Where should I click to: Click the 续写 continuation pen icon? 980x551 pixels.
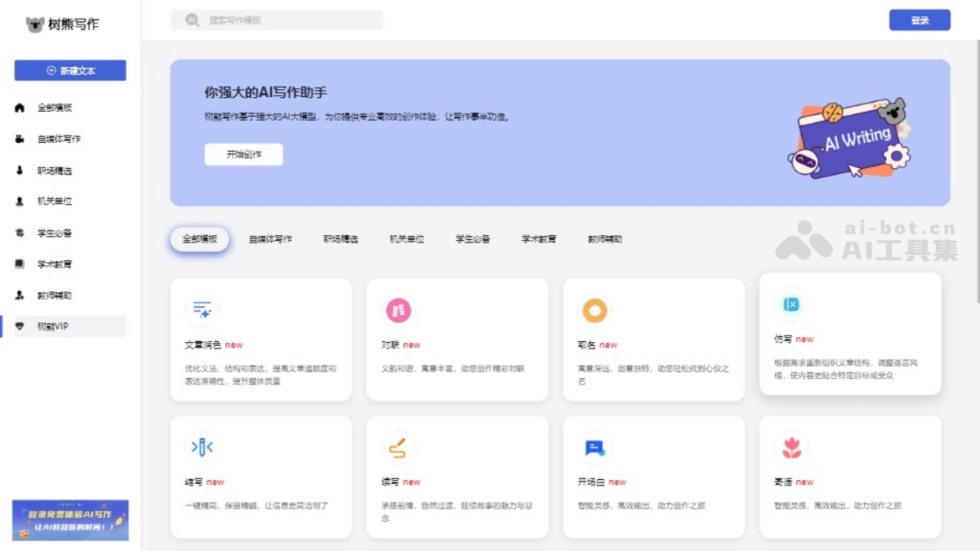tap(399, 446)
